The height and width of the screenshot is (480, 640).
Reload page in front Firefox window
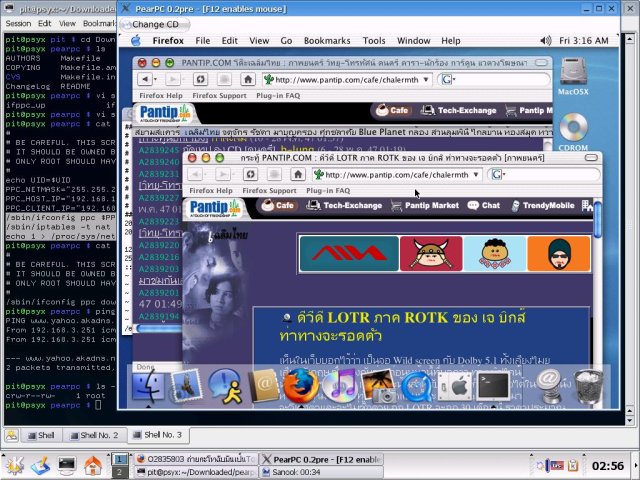pyautogui.click(x=250, y=174)
